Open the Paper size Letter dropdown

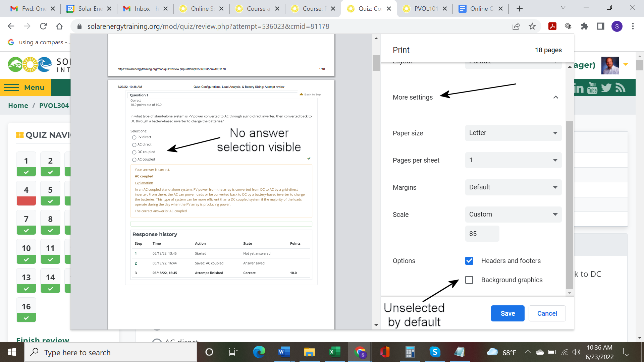513,133
